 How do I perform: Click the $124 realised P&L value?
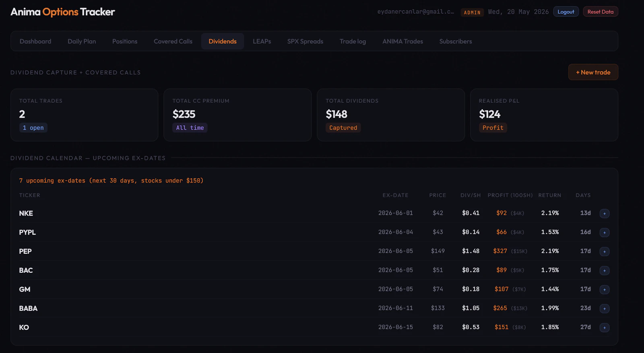490,114
